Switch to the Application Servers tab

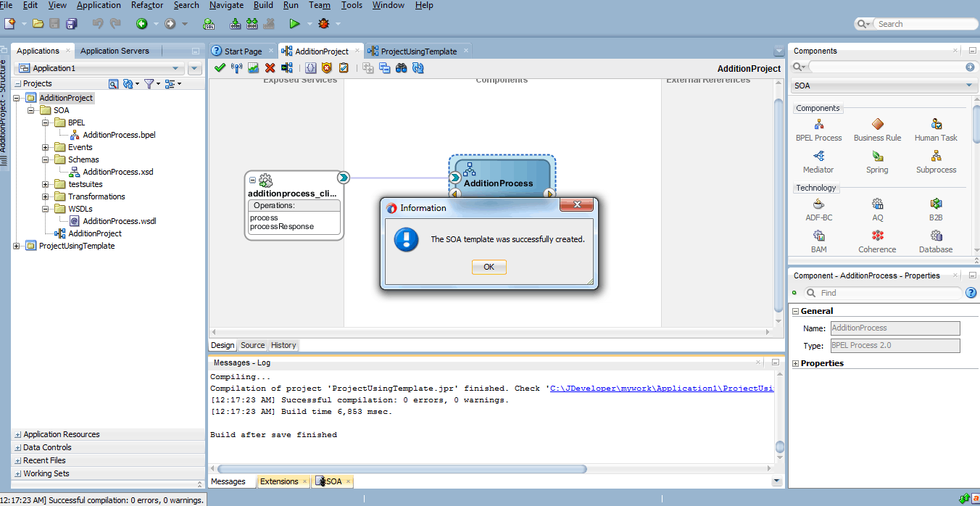[115, 51]
